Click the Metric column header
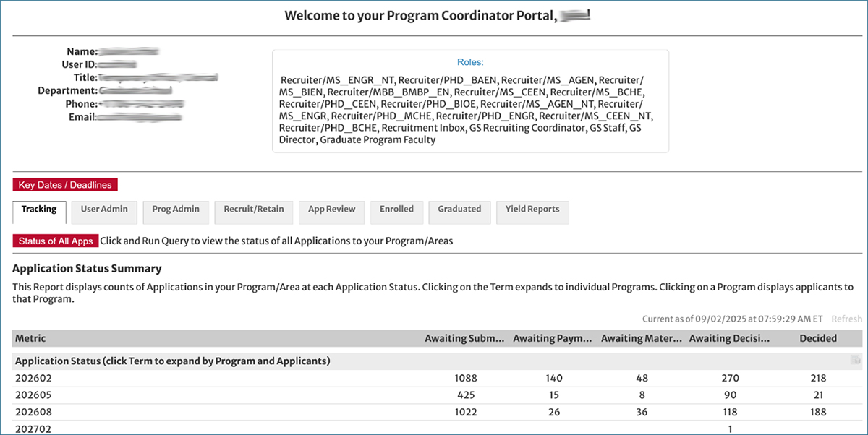Screen dimensions: 868x435 [x=30, y=338]
